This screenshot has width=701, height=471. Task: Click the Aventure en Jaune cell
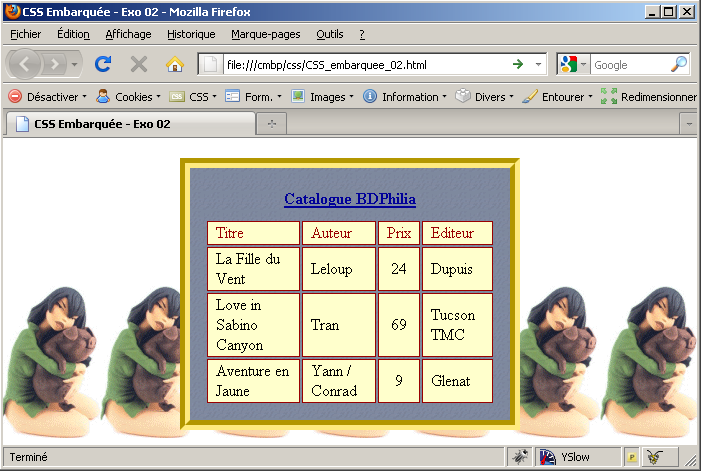pyautogui.click(x=253, y=381)
